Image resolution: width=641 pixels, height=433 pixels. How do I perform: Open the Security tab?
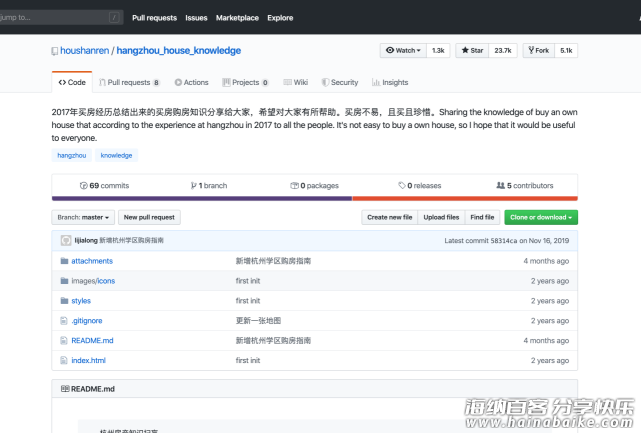coord(340,82)
